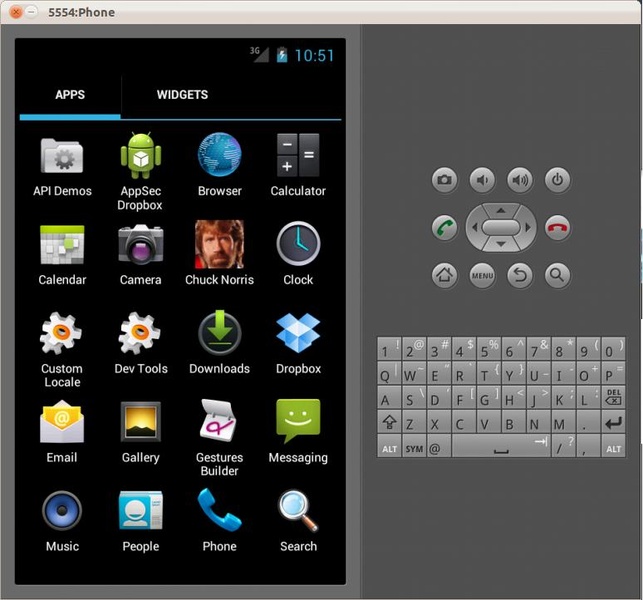Screen dimensions: 643x600
Task: Click the D-pad left arrow
Action: (x=474, y=227)
